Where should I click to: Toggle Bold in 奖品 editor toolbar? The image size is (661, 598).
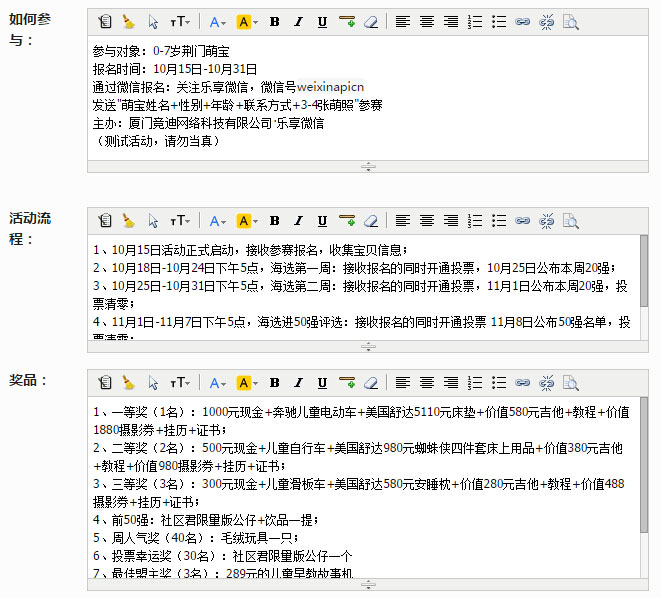[274, 382]
